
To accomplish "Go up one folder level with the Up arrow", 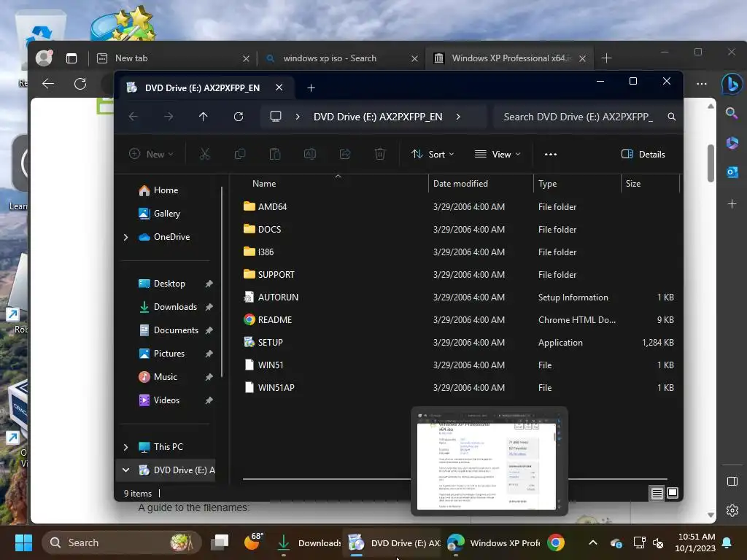I will [203, 117].
